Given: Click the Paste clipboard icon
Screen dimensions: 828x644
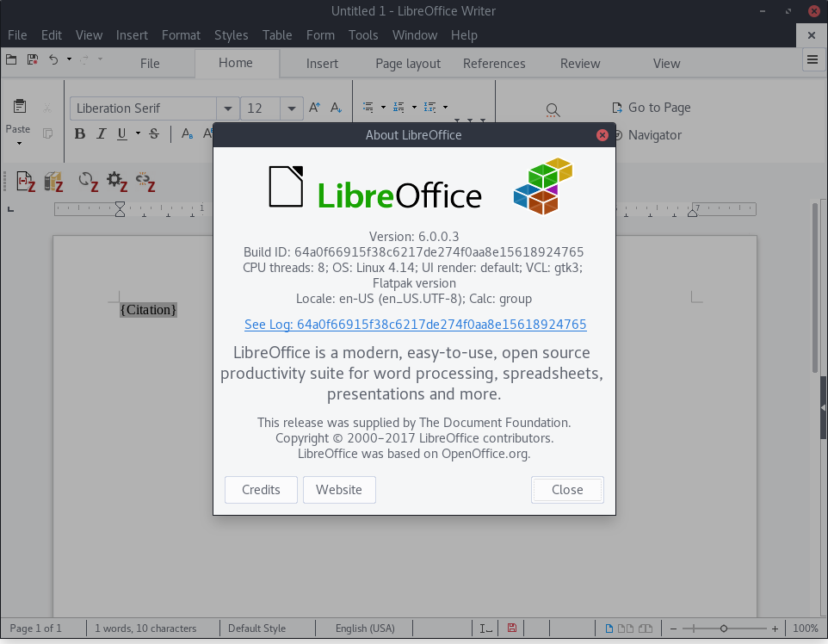Looking at the screenshot, I should (20, 106).
